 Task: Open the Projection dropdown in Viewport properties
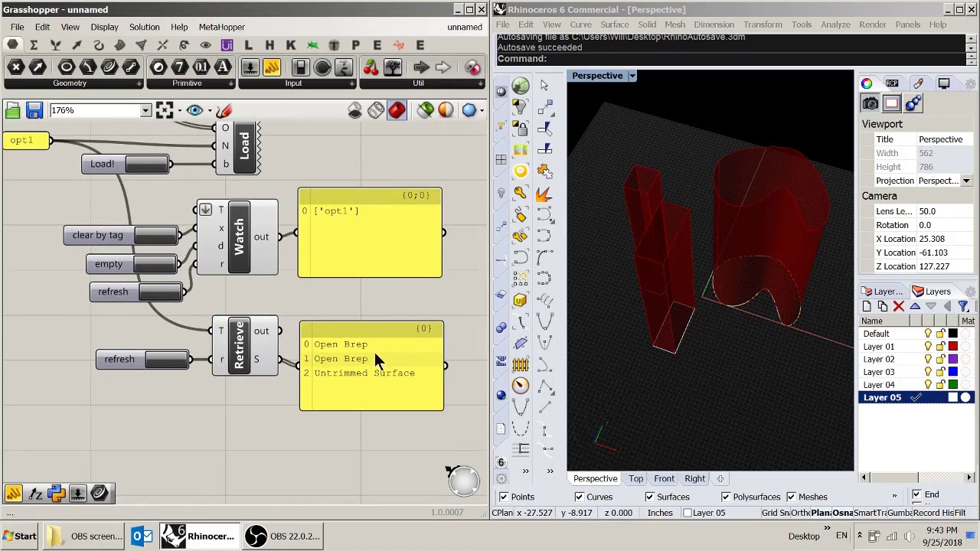coord(966,181)
